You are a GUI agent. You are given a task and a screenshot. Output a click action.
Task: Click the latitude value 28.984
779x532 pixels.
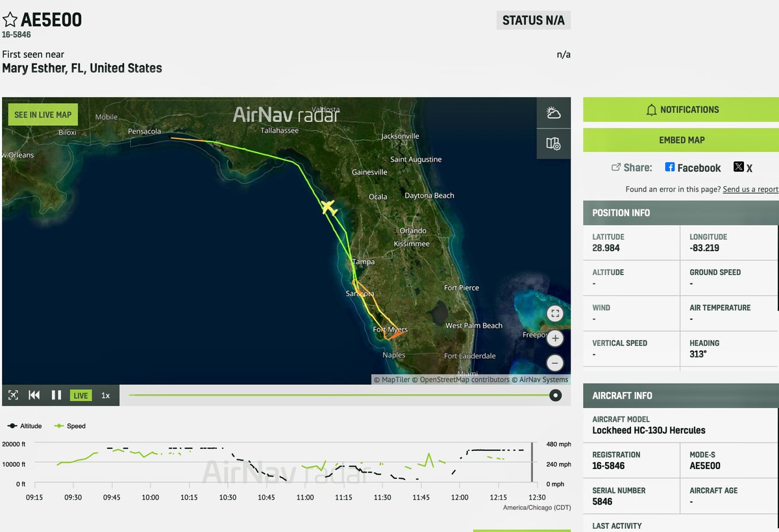(x=605, y=248)
